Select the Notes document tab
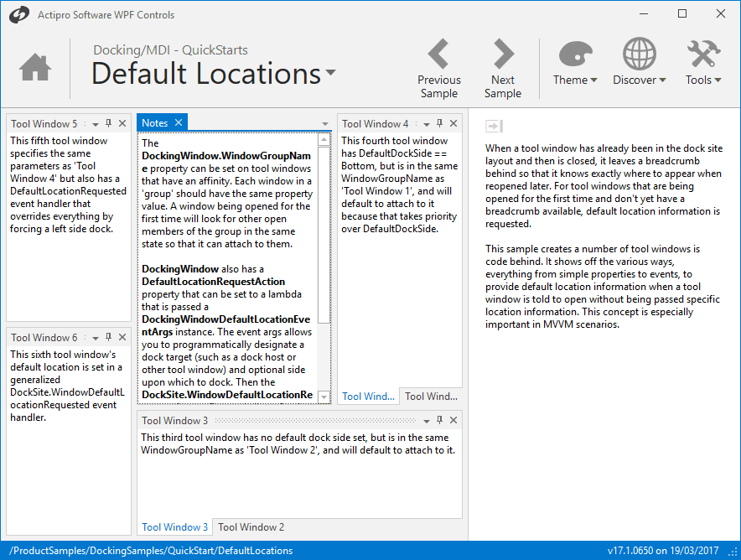 (x=162, y=122)
